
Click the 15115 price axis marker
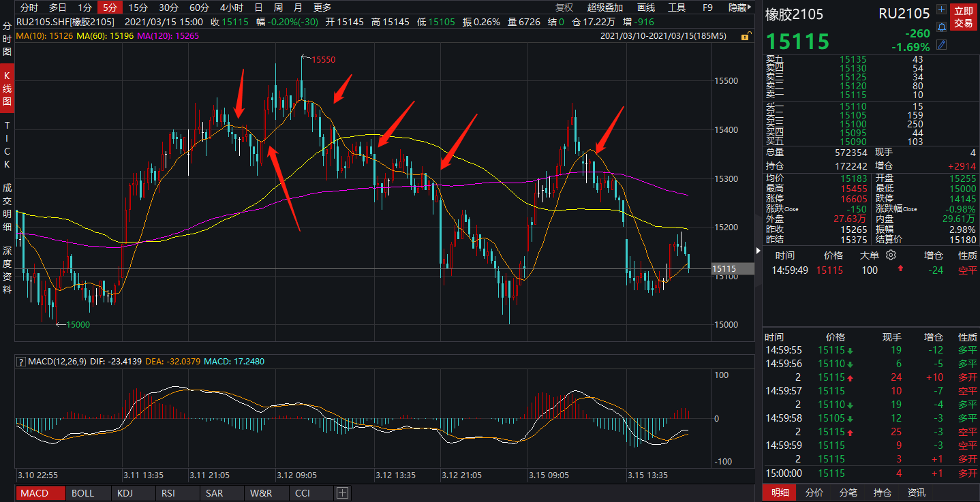733,270
